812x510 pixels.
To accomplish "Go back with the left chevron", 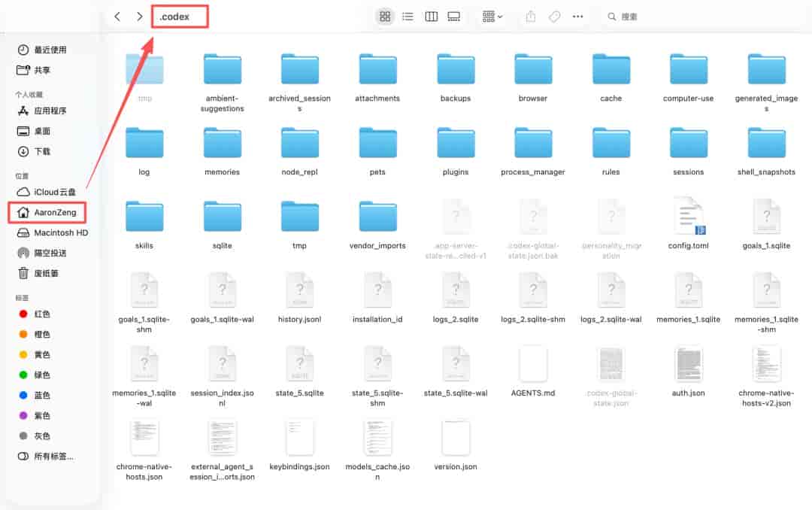I will coord(117,17).
